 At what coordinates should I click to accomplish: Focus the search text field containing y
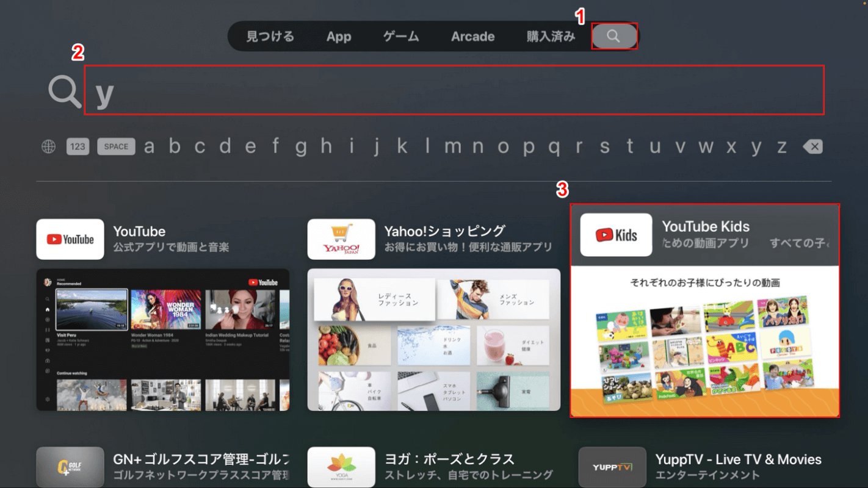click(x=454, y=90)
